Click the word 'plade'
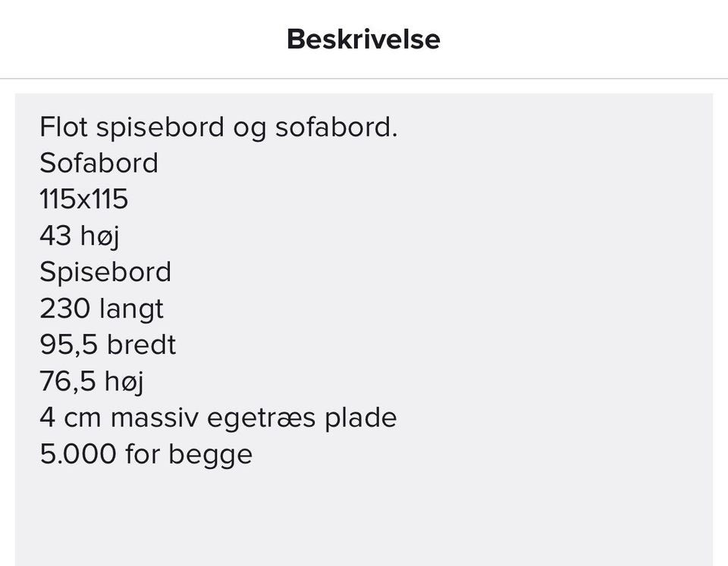 [360, 417]
